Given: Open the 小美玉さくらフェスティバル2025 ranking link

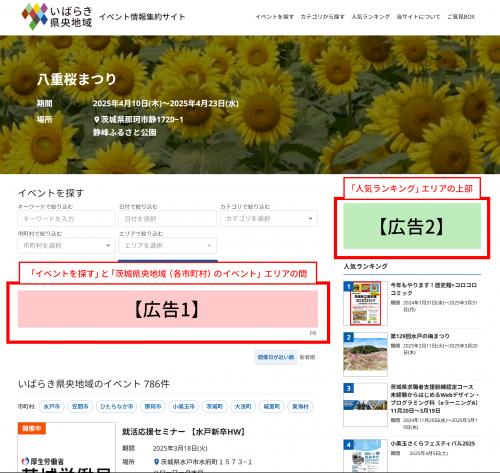Looking at the screenshot, I should 433,444.
